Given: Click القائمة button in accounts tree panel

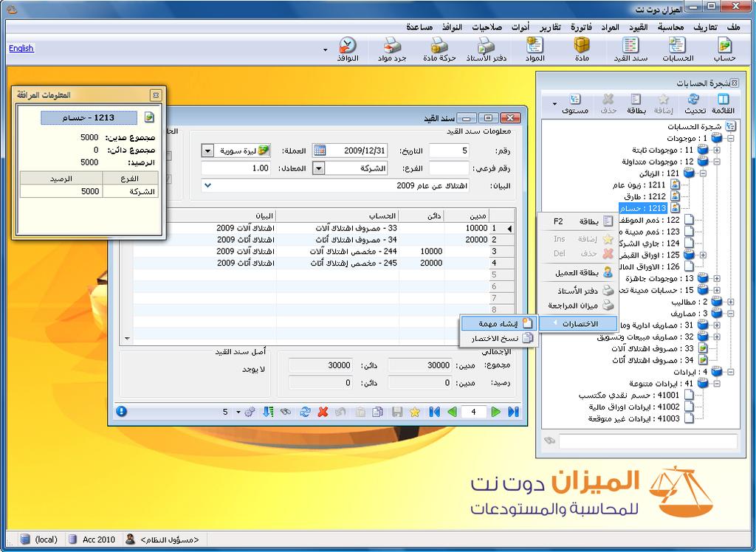Looking at the screenshot, I should click(723, 103).
